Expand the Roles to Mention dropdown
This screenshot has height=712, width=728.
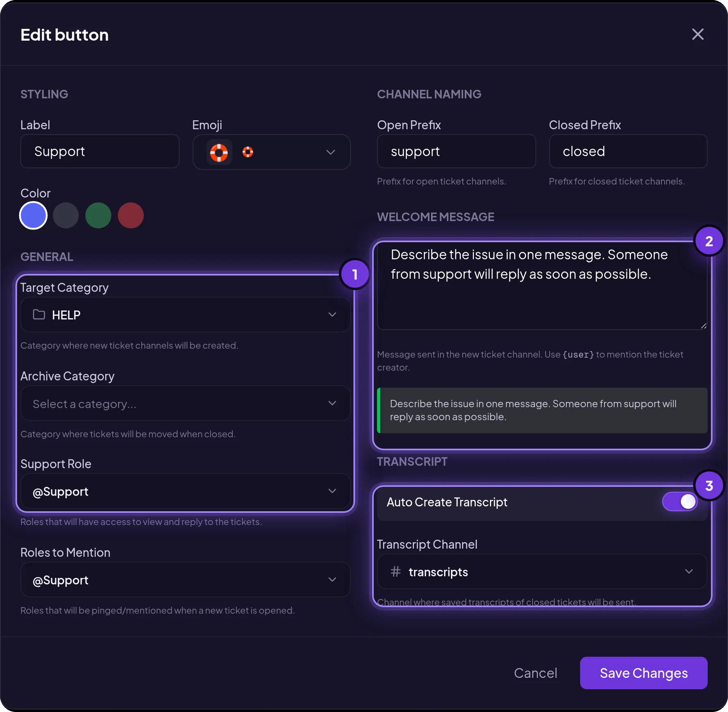(x=185, y=580)
